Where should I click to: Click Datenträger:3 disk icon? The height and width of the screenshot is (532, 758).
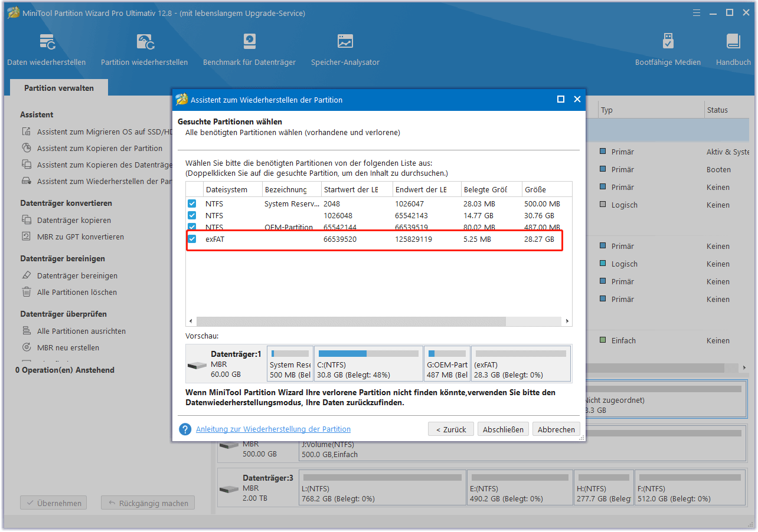229,489
